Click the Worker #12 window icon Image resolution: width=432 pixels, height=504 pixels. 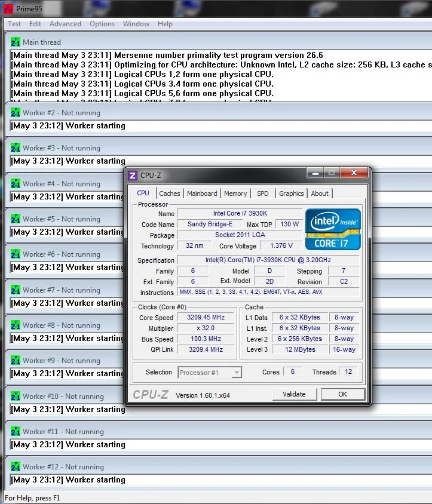(15, 467)
